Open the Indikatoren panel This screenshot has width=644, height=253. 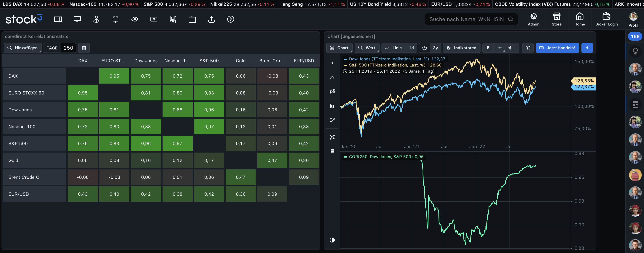point(462,48)
